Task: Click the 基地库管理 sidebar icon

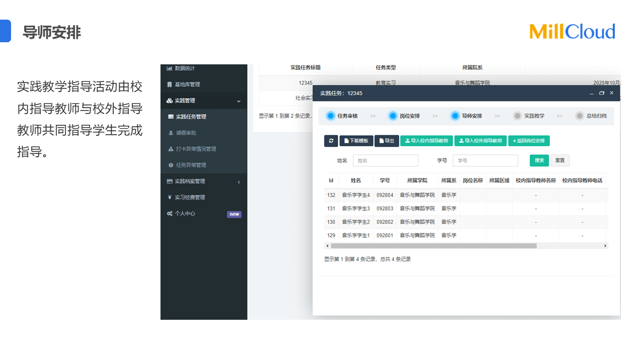Action: coord(170,84)
